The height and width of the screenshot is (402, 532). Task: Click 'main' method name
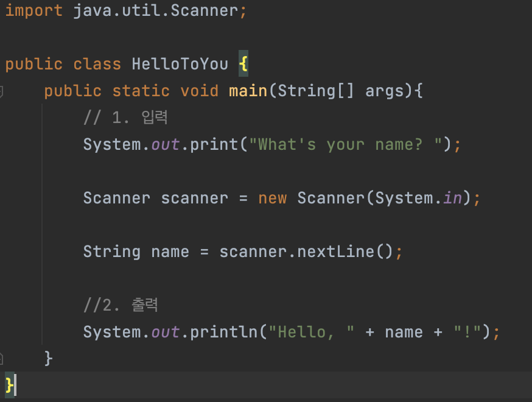(248, 91)
